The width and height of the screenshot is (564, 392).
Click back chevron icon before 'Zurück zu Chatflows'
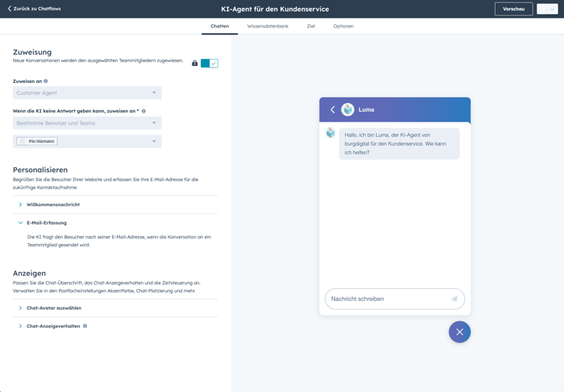pos(10,9)
